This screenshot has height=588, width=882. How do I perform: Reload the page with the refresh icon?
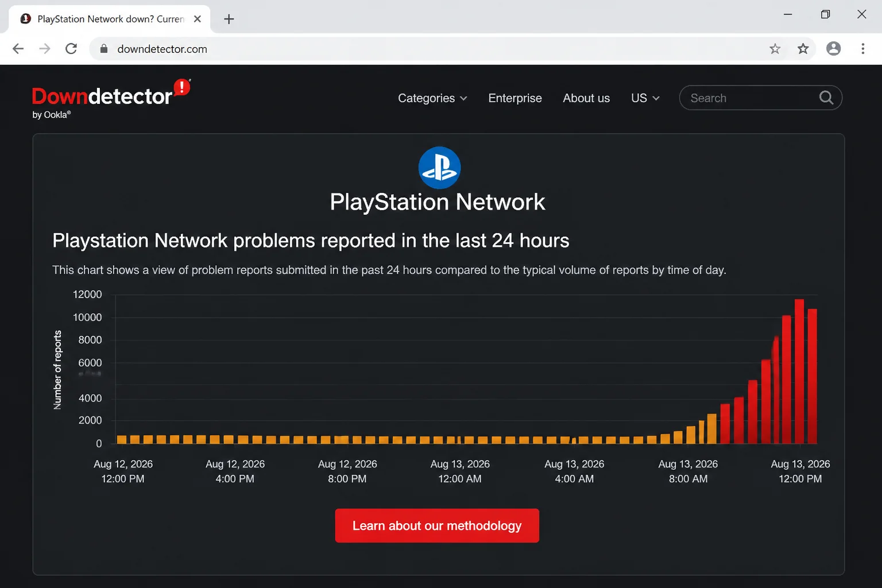point(71,49)
